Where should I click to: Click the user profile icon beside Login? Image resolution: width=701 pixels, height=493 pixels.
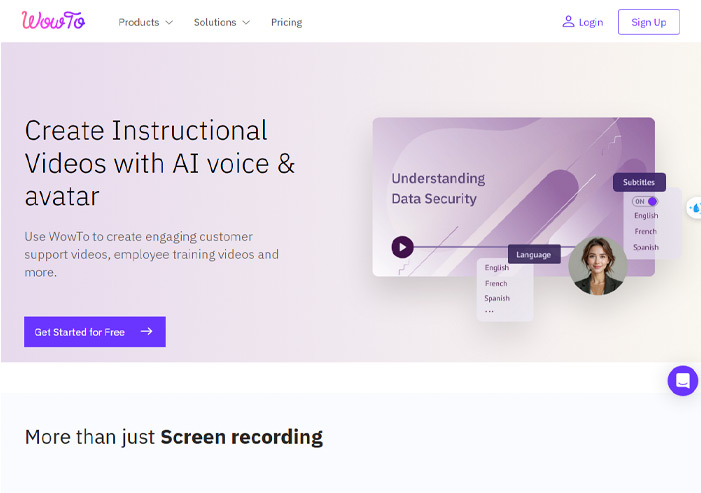click(568, 22)
